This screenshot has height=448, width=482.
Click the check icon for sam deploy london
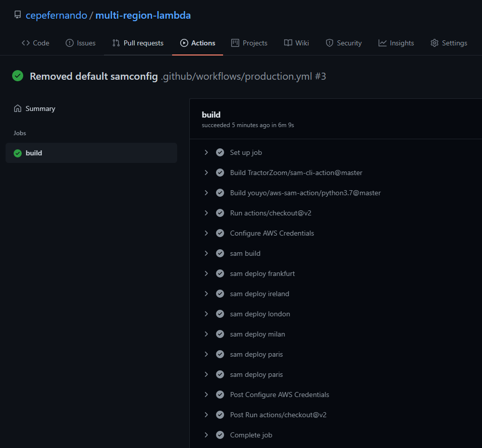220,314
